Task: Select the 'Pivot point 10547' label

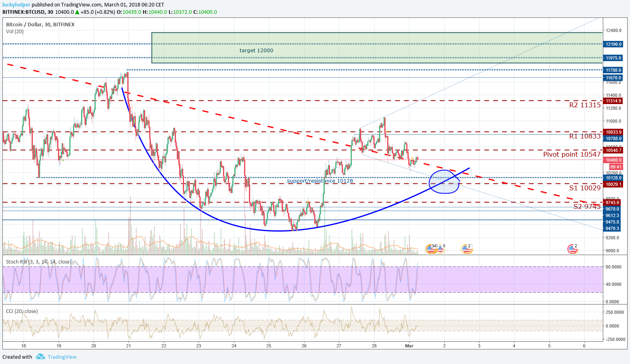Action: [572, 154]
